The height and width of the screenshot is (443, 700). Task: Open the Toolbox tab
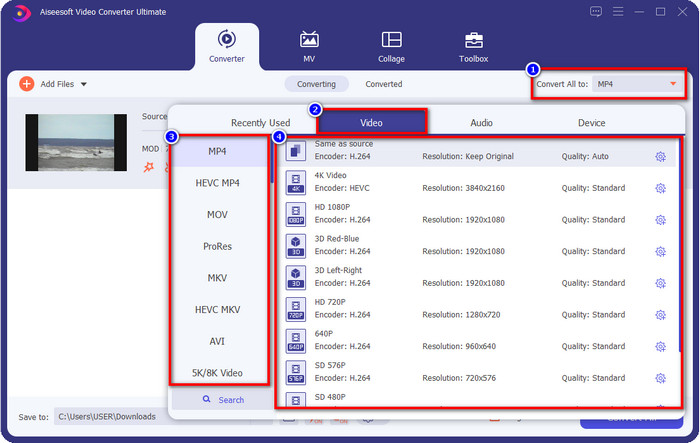point(474,46)
